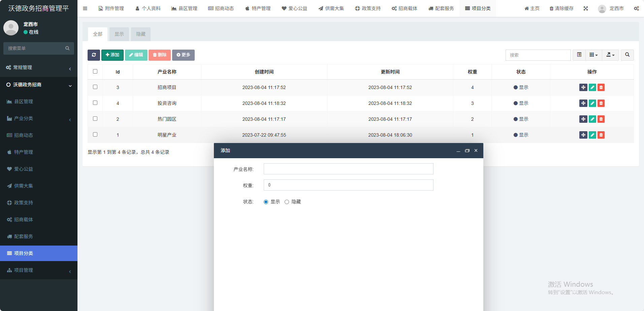Click the sidebar hamburger toggle icon
This screenshot has height=311, width=644.
pos(85,8)
